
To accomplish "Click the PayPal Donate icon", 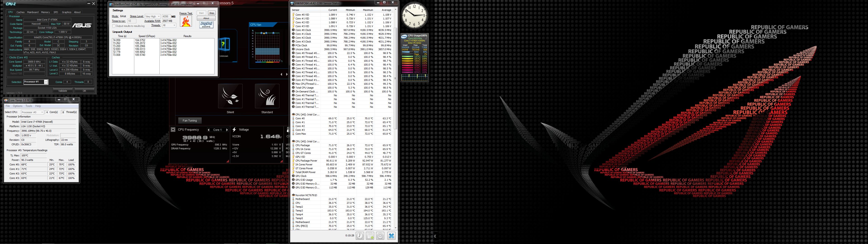I will tap(206, 24).
